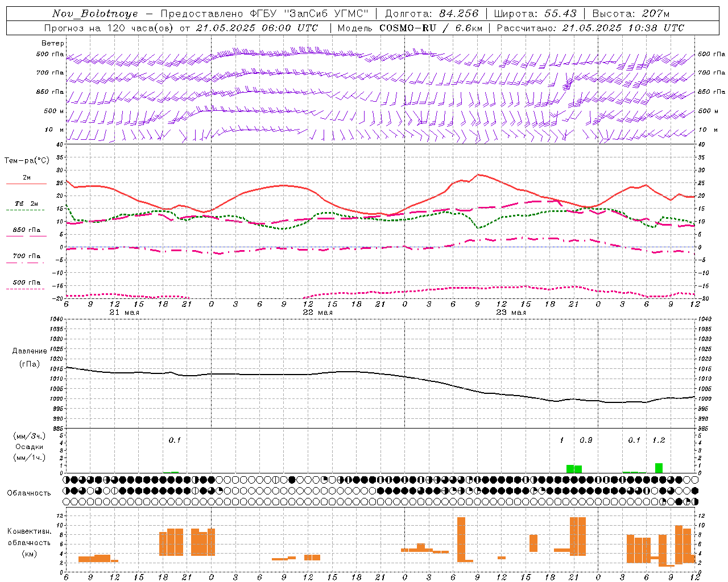Click the 500 гПа temperature legend label
Screen dimensions: 728x582
tap(27, 282)
